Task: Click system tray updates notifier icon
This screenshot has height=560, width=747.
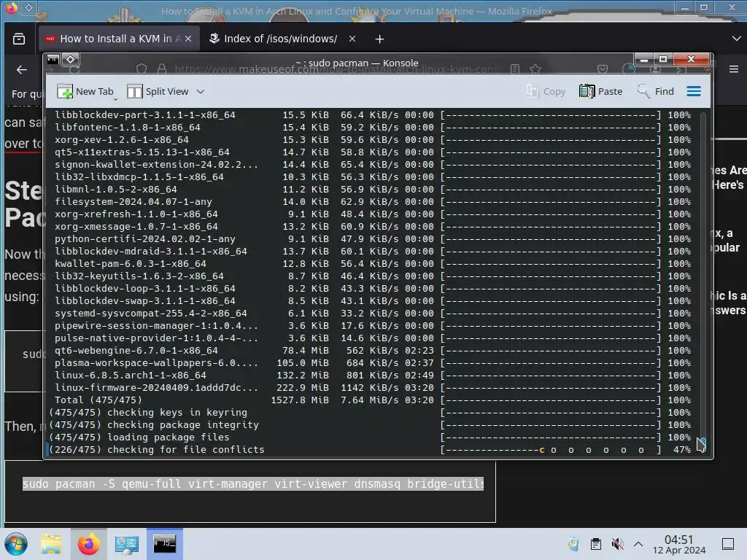Action: (573, 544)
